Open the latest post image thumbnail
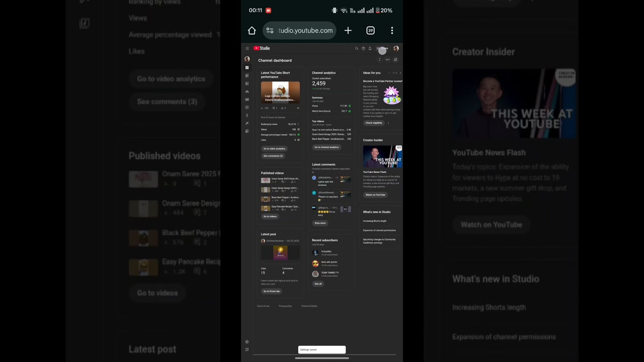Screen dimensions: 644x362 coord(280,252)
